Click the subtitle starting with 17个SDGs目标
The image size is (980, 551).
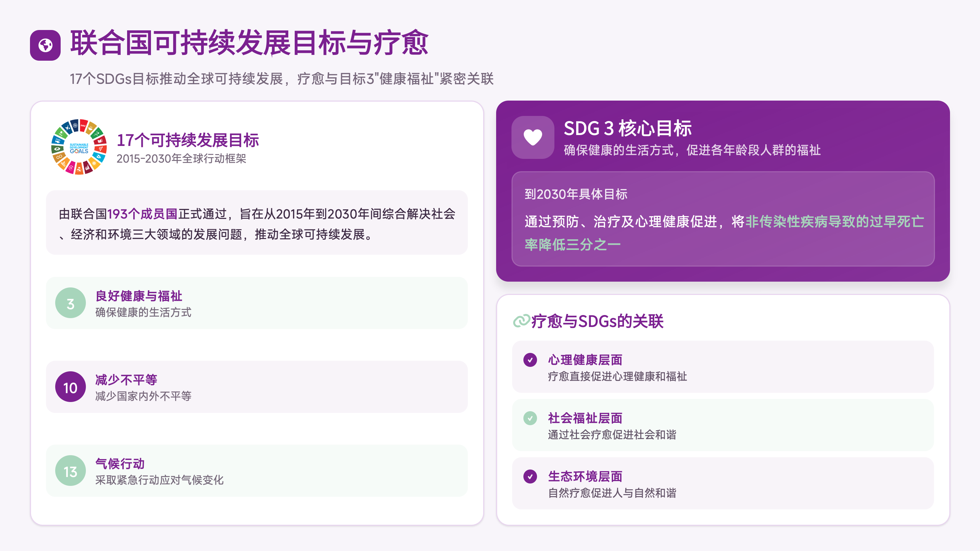(x=281, y=79)
